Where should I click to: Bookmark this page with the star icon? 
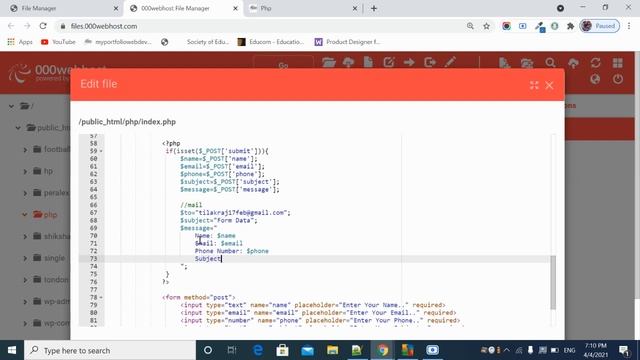(x=486, y=26)
